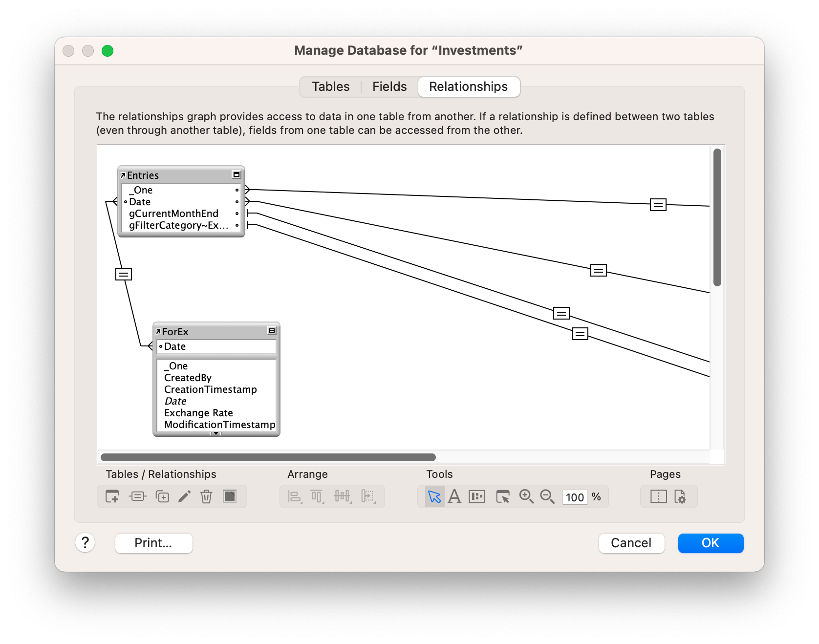The image size is (819, 644).
Task: Duplicate selected objects with the duplicate icon
Action: pyautogui.click(x=162, y=496)
